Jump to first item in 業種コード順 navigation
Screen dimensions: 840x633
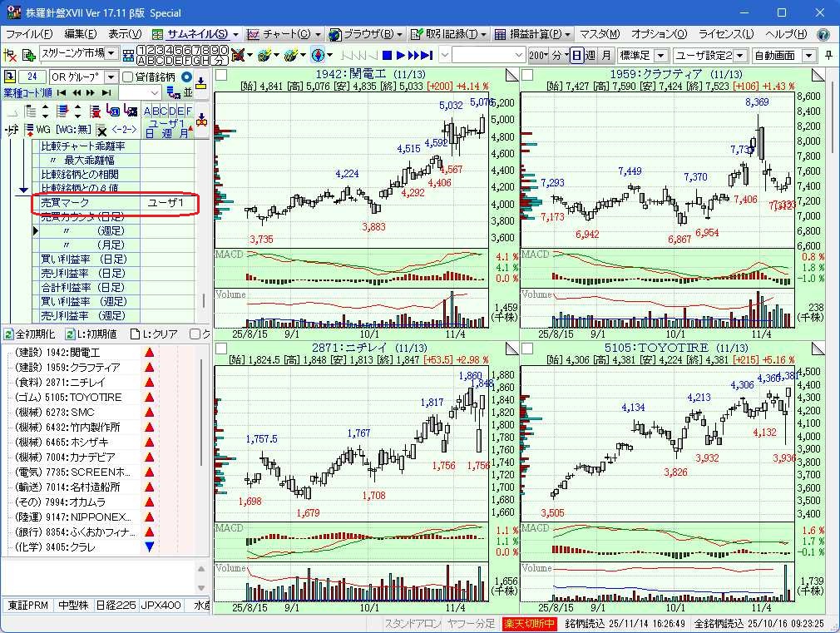(x=62, y=92)
